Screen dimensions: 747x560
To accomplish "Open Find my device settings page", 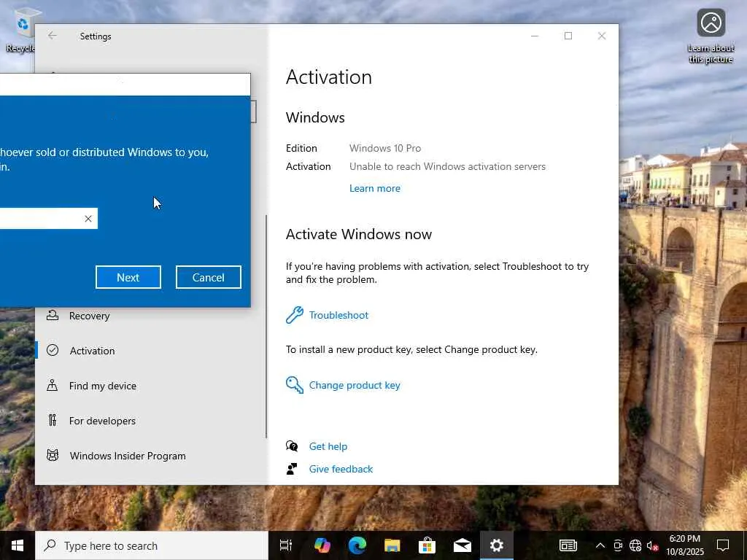I will point(102,386).
